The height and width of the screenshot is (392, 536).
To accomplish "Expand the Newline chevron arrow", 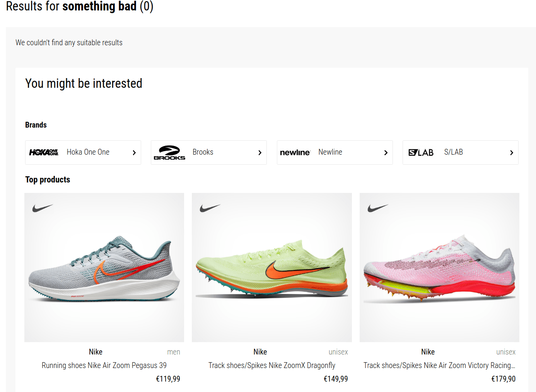I will [386, 153].
